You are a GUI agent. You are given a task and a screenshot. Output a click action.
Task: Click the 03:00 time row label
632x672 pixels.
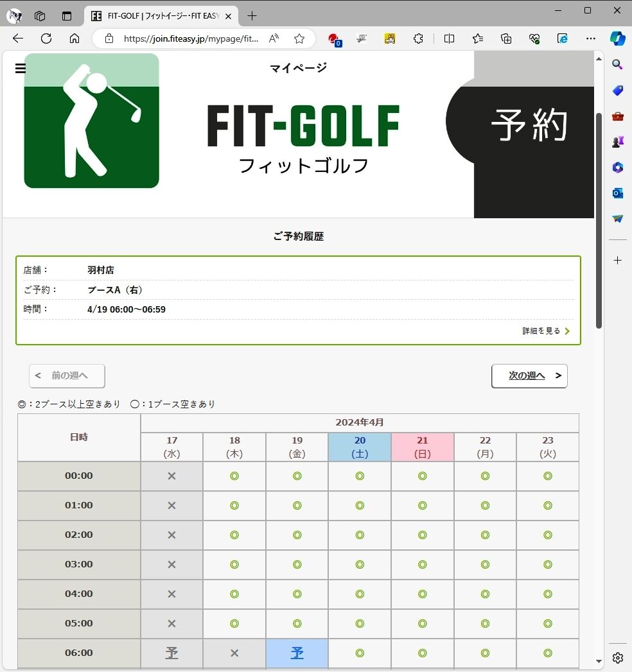point(79,564)
